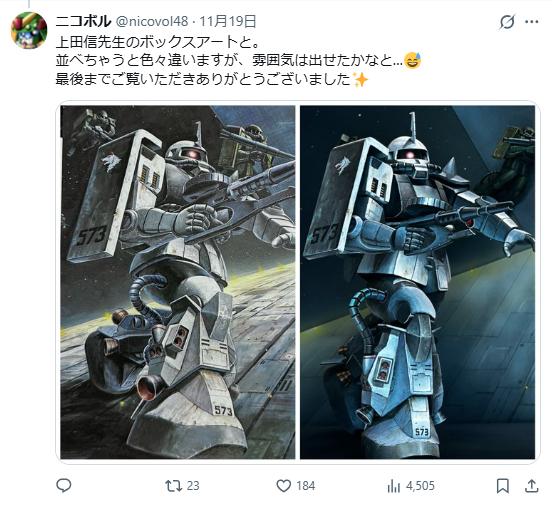The height and width of the screenshot is (505, 552).
Task: Click the like count 184
Action: pyautogui.click(x=306, y=486)
